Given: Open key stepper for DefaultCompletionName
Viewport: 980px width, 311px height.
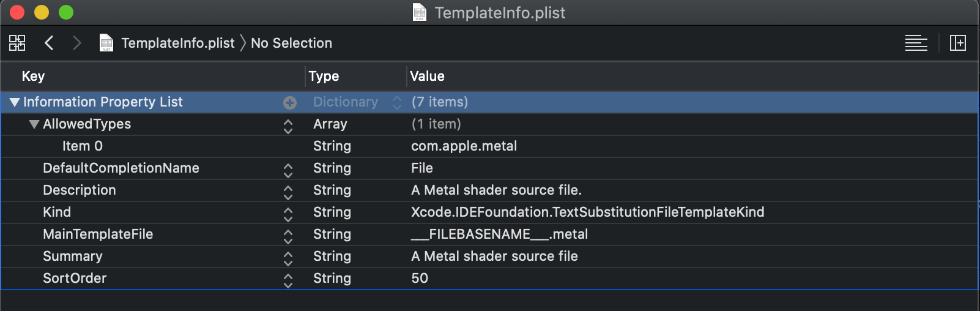Looking at the screenshot, I should click(288, 170).
